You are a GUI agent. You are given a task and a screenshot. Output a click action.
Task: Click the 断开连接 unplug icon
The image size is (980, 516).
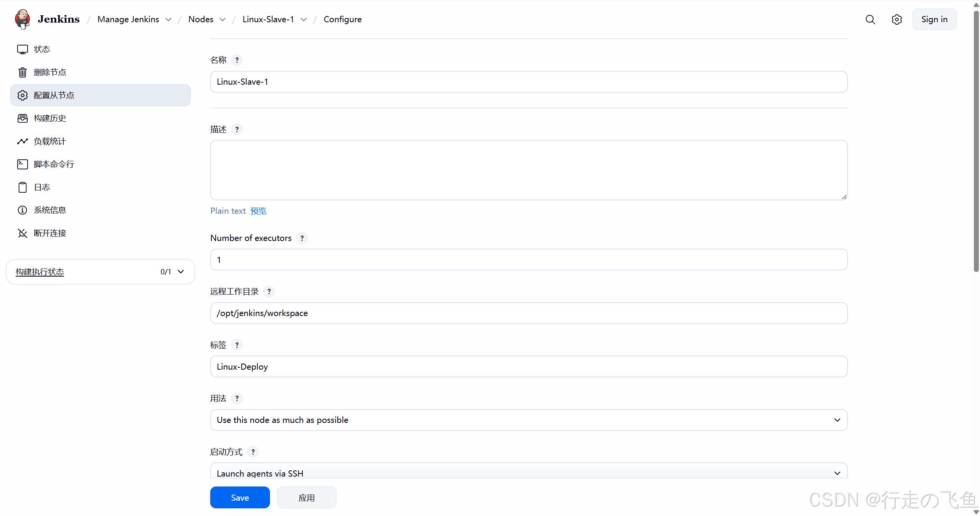(x=23, y=233)
